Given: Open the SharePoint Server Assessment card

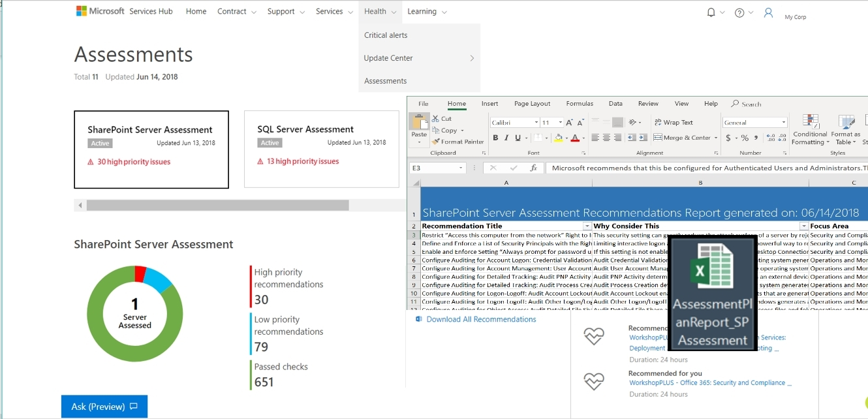Looking at the screenshot, I should pos(151,149).
